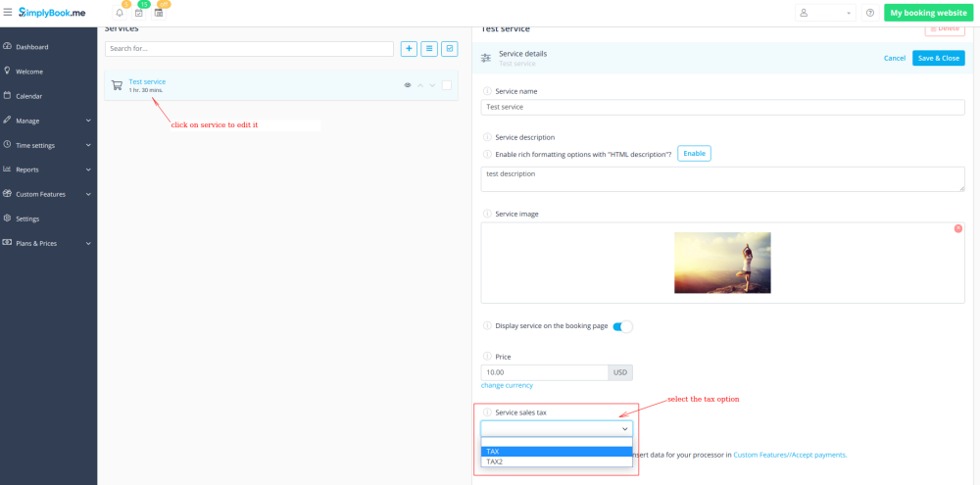The width and height of the screenshot is (980, 485).
Task: Click the hamburger menu icon
Action: pyautogui.click(x=8, y=13)
